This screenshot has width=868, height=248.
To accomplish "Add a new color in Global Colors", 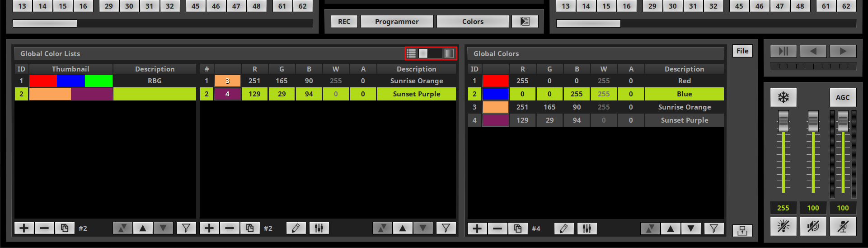I will 477,229.
